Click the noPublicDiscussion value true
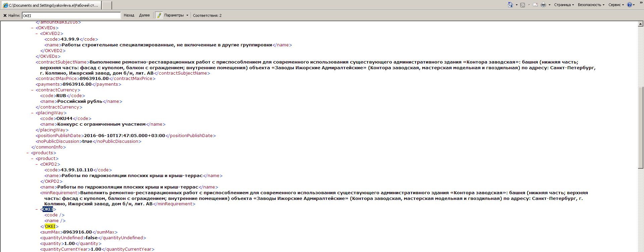The image size is (644, 252). pos(87,141)
